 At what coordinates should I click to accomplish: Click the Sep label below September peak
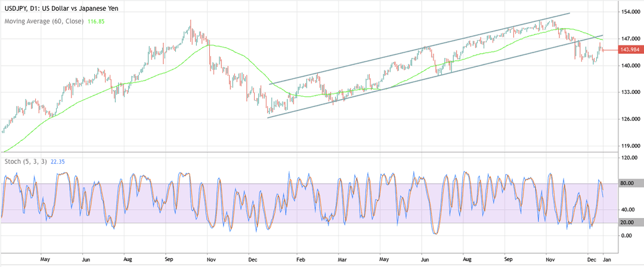169,260
